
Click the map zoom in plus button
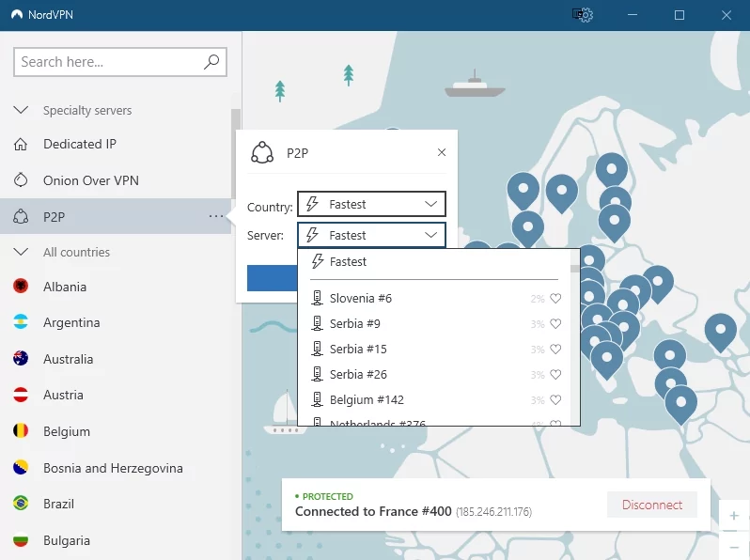pos(734,516)
